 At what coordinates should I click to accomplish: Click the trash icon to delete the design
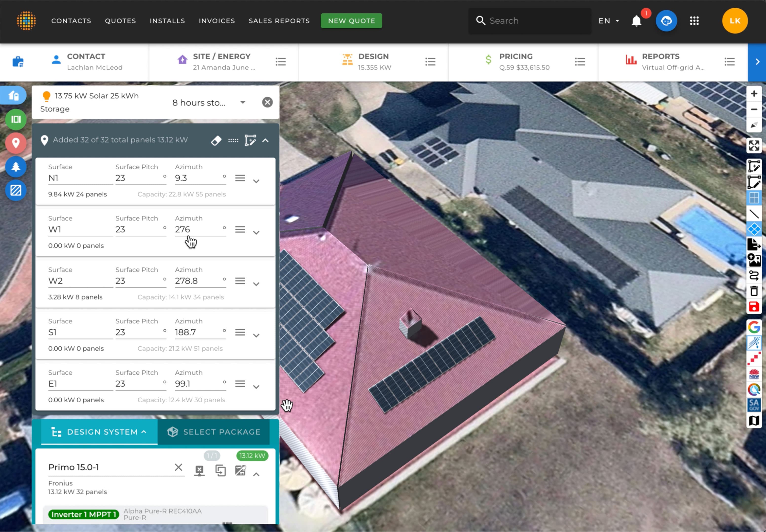(755, 291)
